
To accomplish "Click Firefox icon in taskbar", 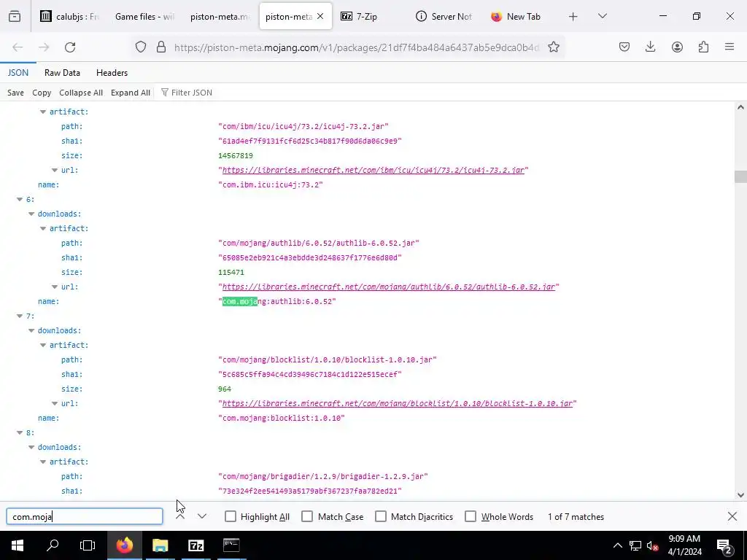I will click(124, 545).
